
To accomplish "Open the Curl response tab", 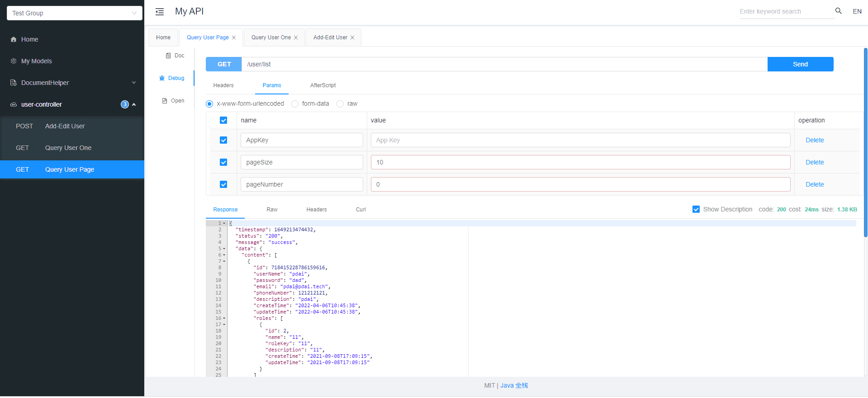I will pyautogui.click(x=361, y=210).
